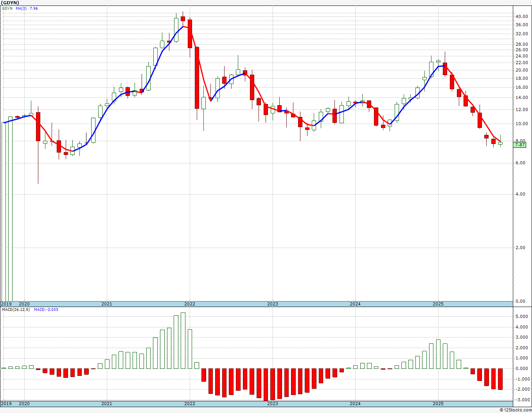Screen dimensions: 532x413
Task: Click 2019 on the price chart time axis
Action: coord(6,304)
